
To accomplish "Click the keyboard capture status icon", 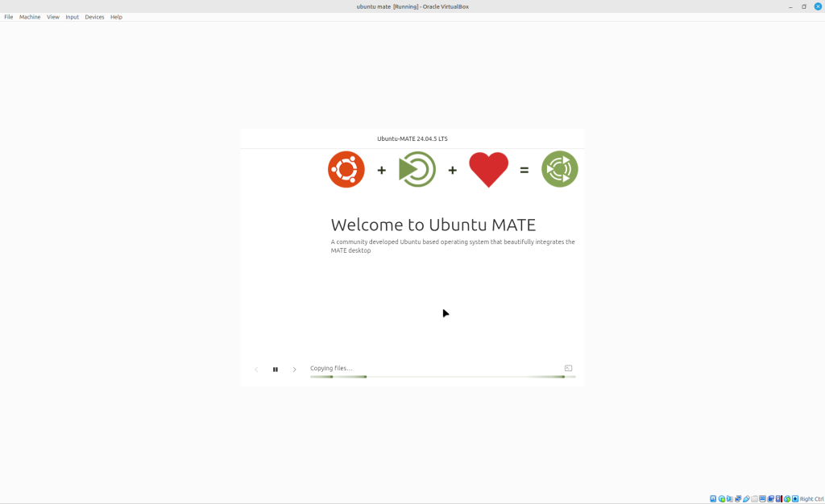I will 795,498.
